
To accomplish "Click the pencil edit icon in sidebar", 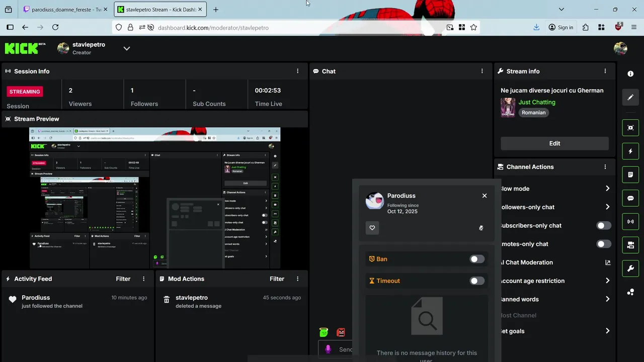I will 630,97.
